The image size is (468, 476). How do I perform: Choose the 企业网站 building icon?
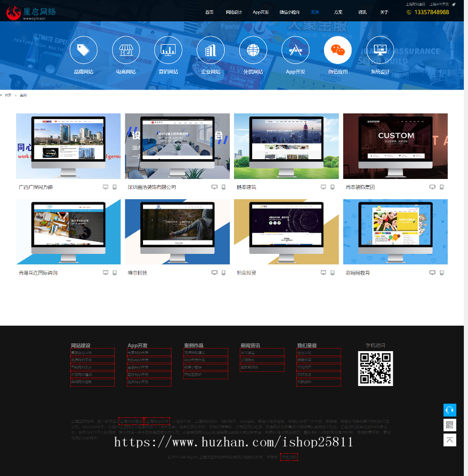[211, 50]
